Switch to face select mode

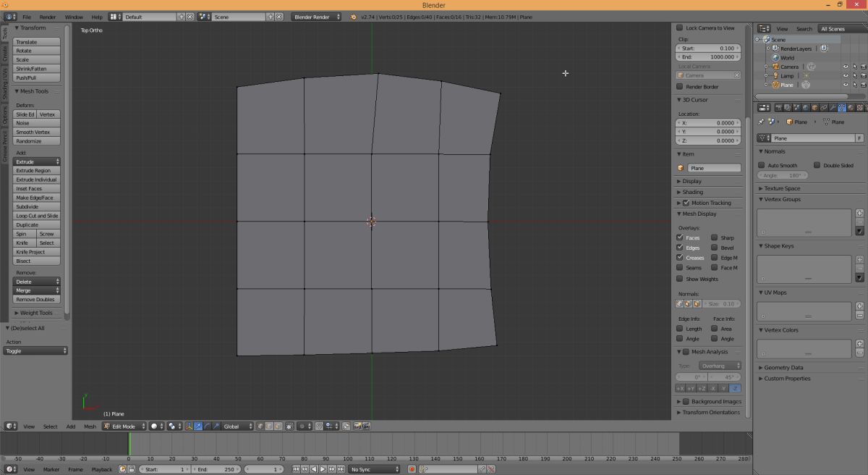(278, 426)
